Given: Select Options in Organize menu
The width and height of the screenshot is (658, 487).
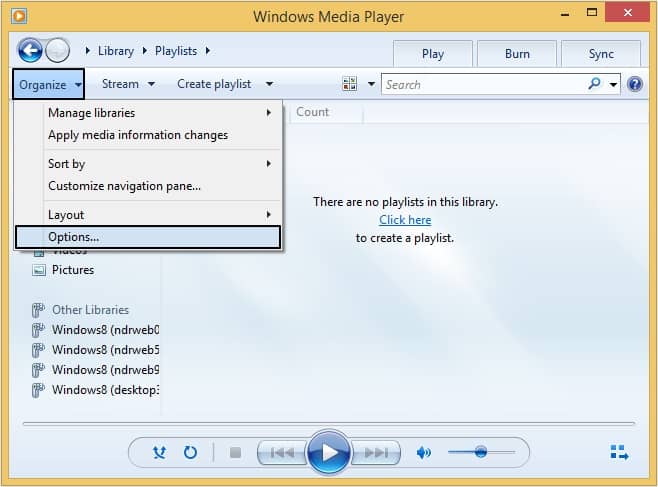Looking at the screenshot, I should click(148, 237).
